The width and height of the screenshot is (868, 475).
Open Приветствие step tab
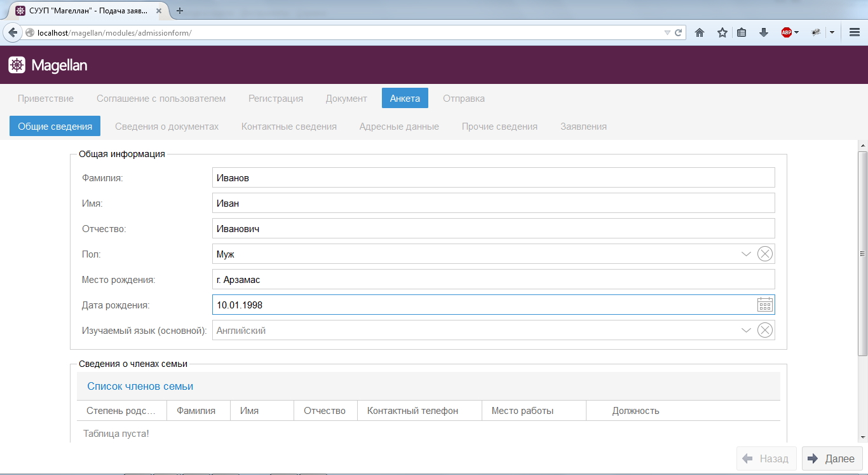(x=46, y=99)
